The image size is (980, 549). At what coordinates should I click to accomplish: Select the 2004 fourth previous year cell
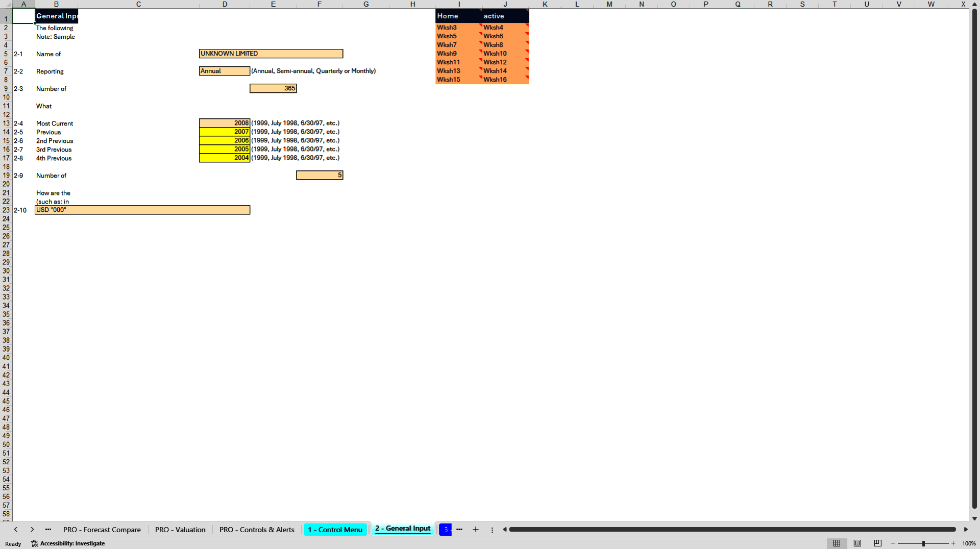(x=225, y=158)
